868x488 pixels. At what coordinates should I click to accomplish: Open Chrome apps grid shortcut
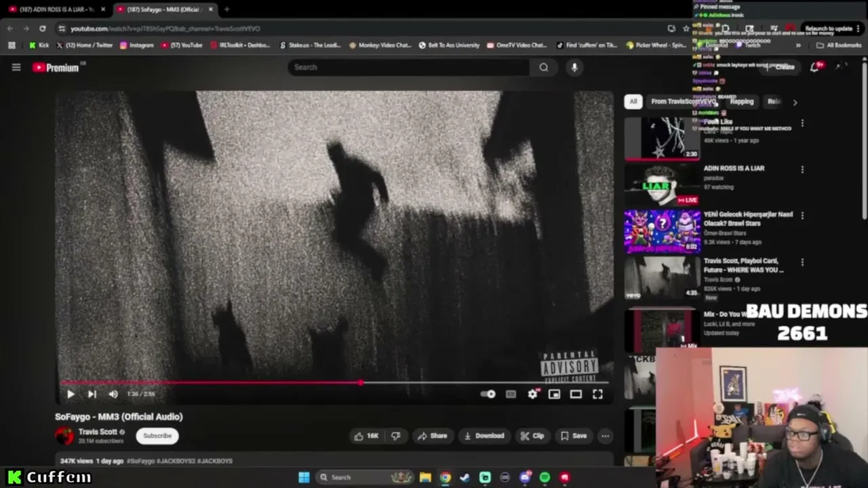12,45
